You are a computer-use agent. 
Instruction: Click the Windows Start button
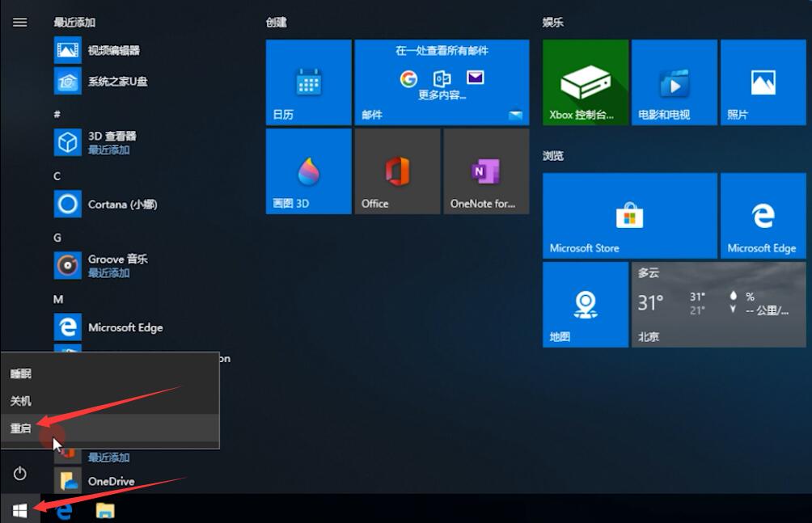(20, 510)
